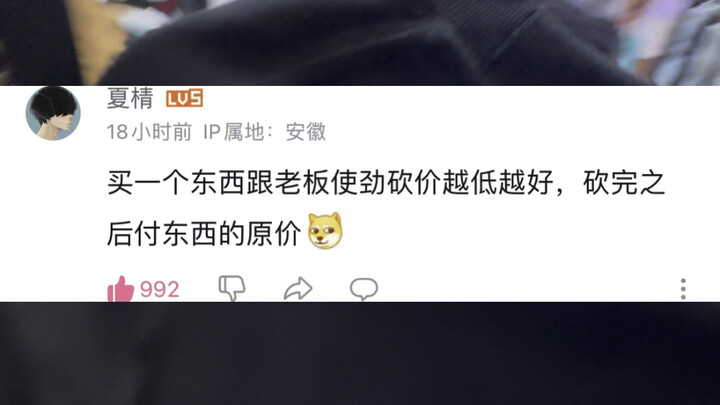This screenshot has width=720, height=405.
Task: Tap the thumbs-down dislike icon
Action: coord(232,288)
